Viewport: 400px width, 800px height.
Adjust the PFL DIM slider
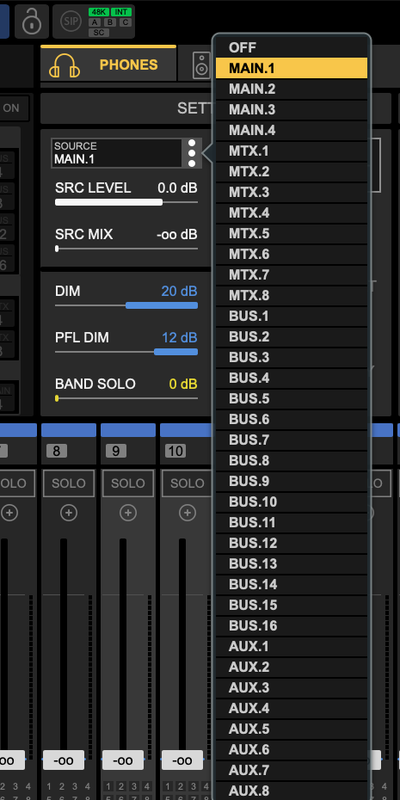pyautogui.click(x=126, y=352)
